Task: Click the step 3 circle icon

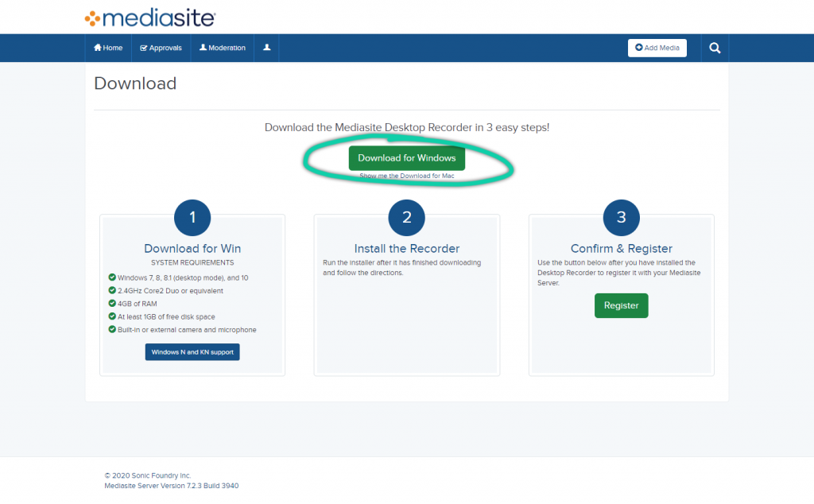Action: point(621,217)
